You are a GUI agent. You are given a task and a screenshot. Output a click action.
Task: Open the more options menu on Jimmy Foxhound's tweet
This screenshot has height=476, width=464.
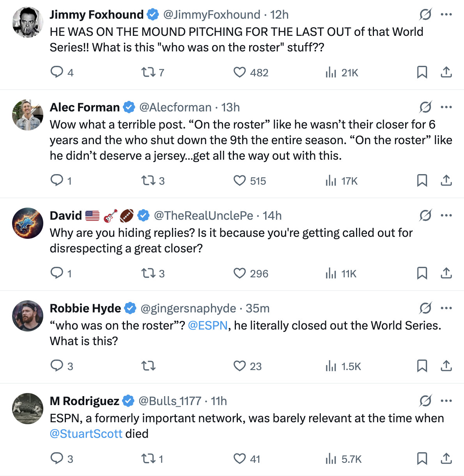(x=446, y=14)
